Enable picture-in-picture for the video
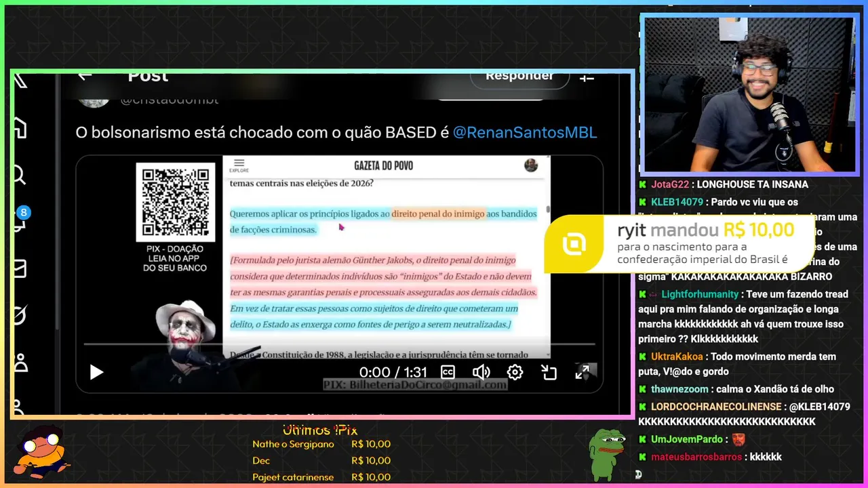Viewport: 868px width, 488px height. tap(549, 372)
